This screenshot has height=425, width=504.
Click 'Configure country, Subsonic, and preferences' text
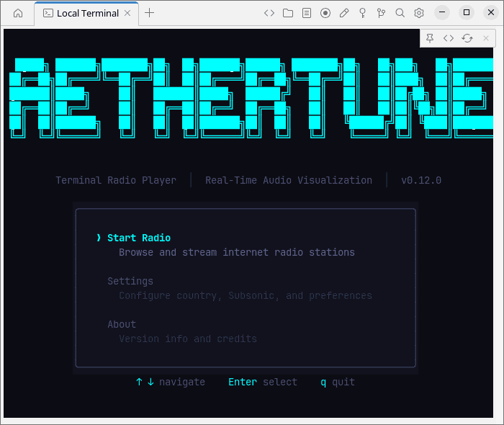pos(246,295)
